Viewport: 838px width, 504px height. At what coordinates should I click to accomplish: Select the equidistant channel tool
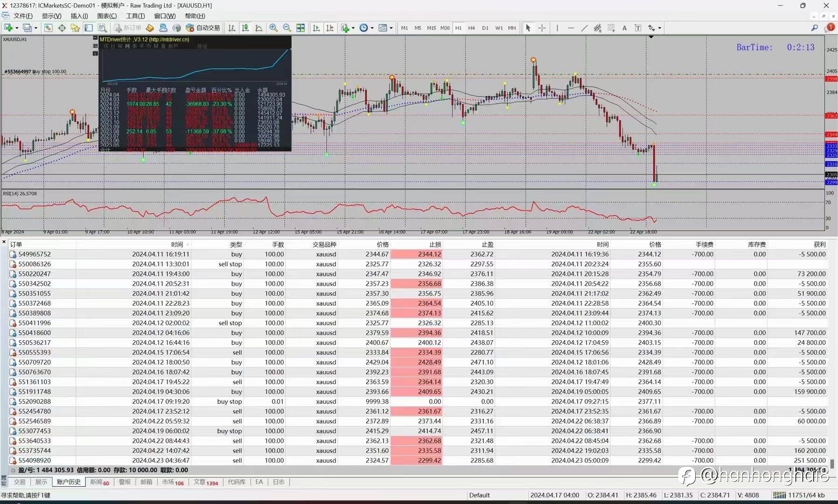point(598,28)
